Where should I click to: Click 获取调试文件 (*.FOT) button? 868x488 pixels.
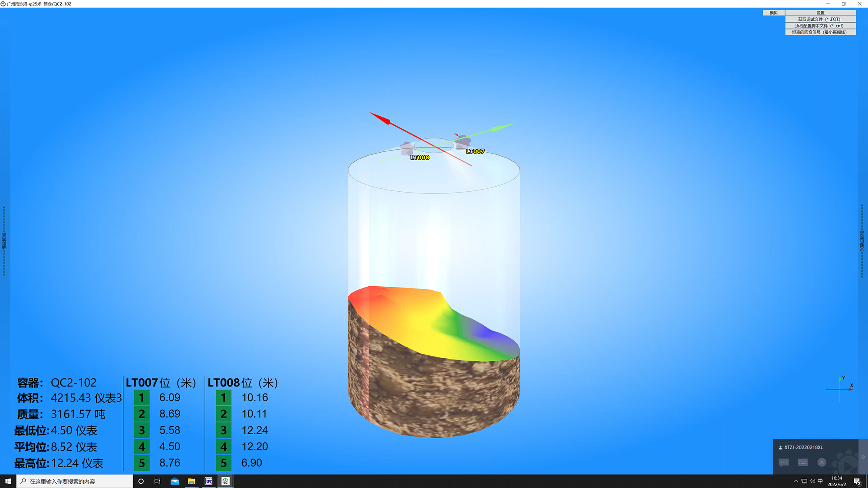820,20
